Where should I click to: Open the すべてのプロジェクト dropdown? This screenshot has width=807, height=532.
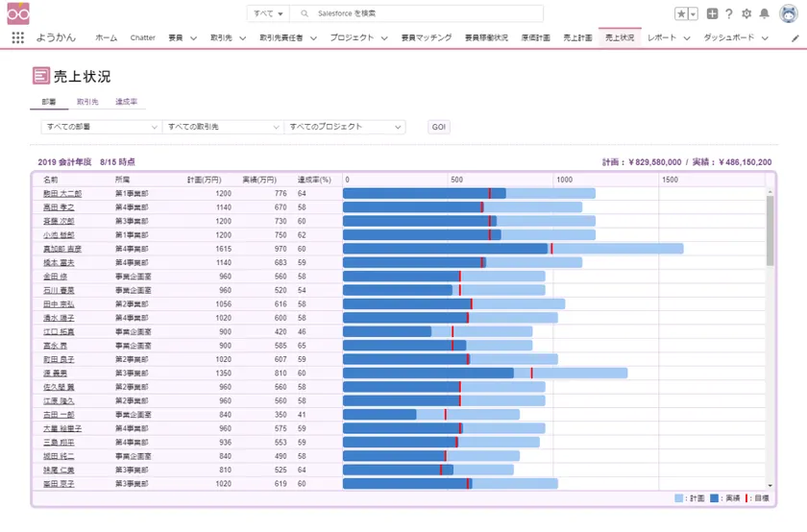(345, 127)
